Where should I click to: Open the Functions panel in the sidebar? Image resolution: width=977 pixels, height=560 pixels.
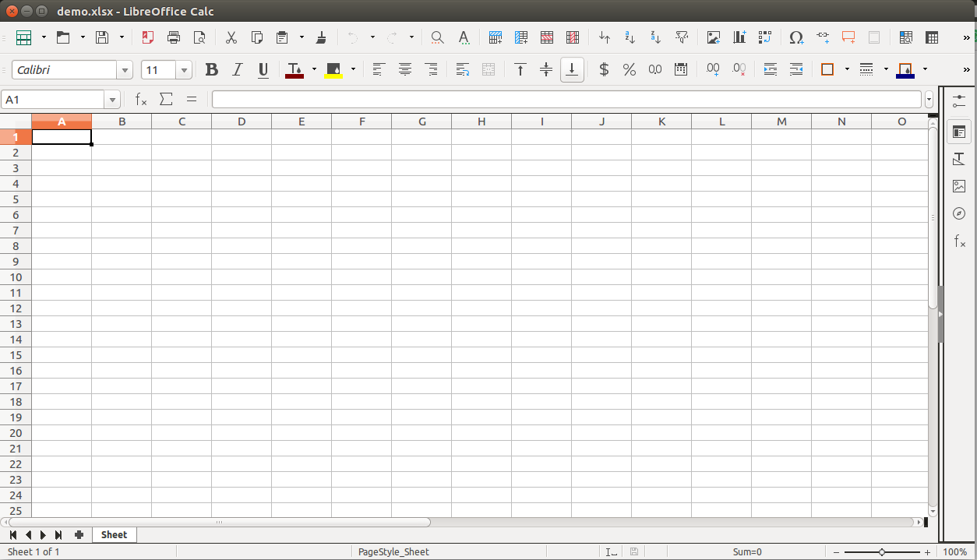coord(958,241)
